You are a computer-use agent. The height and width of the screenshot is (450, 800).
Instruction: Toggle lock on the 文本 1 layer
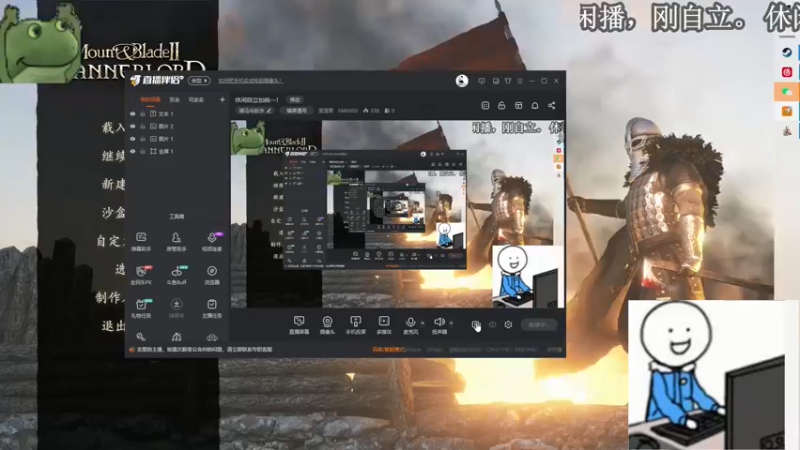(143, 114)
